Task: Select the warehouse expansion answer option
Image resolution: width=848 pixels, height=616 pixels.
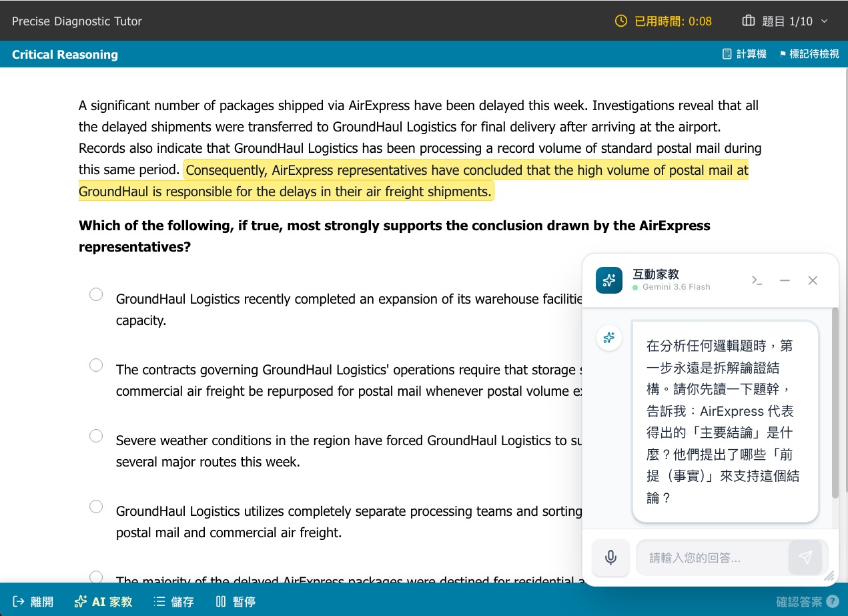Action: 96,294
